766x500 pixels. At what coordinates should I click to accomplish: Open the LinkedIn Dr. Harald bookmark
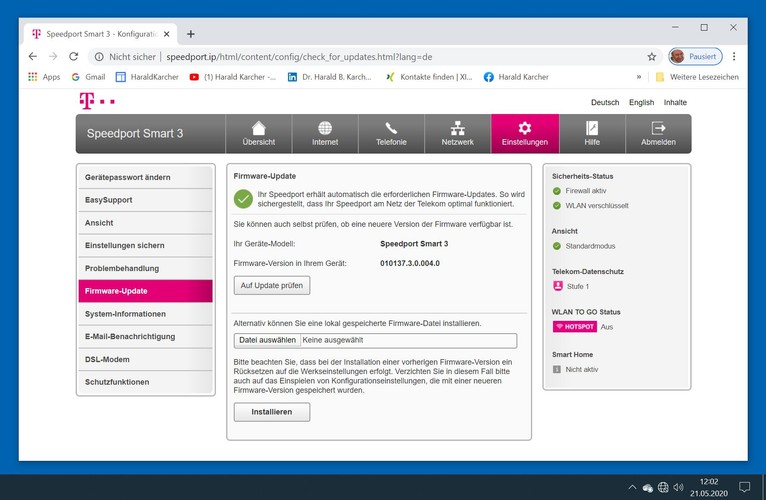pos(329,77)
